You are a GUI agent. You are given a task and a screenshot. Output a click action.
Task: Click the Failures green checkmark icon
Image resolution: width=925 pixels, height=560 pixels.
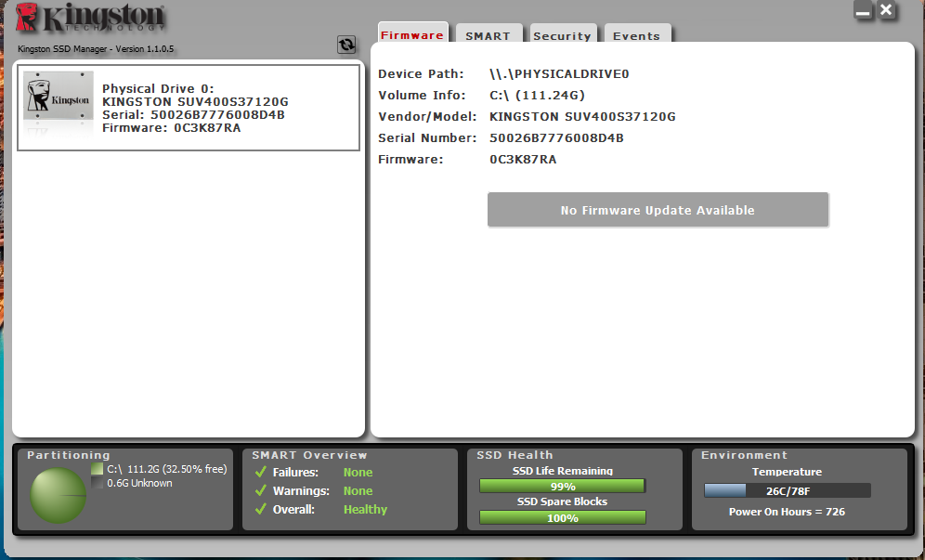261,472
